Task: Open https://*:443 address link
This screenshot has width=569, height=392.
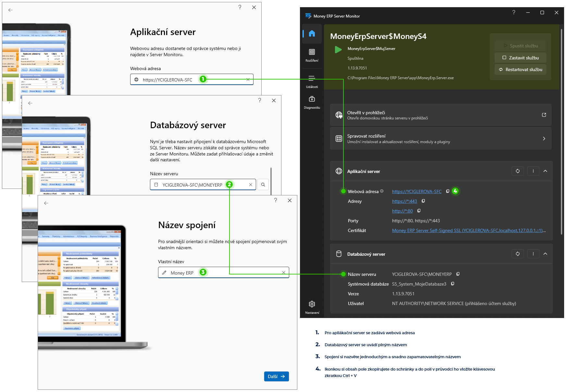Action: point(404,201)
